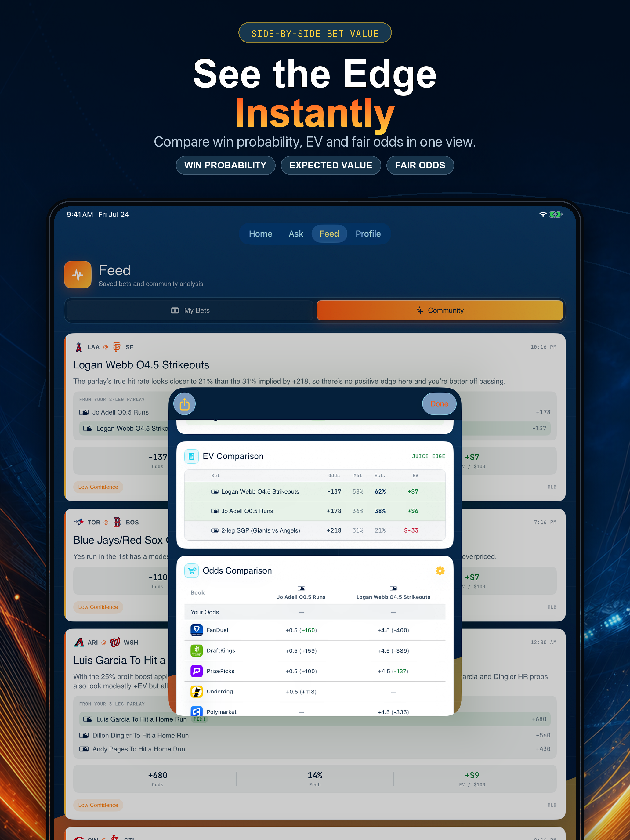630x840 pixels.
Task: Tap MLB icon above Logan Webb odds column
Action: (x=393, y=588)
